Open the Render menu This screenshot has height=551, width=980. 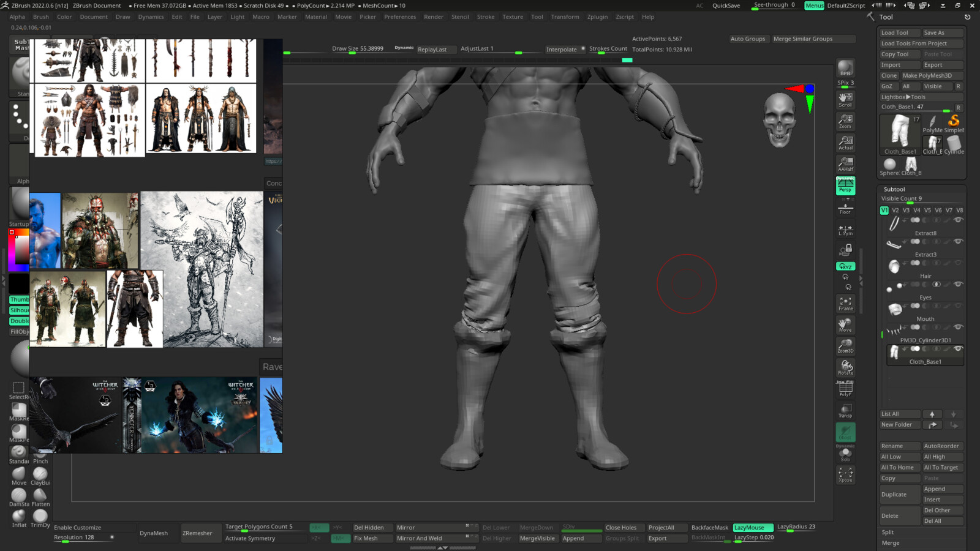(x=434, y=17)
